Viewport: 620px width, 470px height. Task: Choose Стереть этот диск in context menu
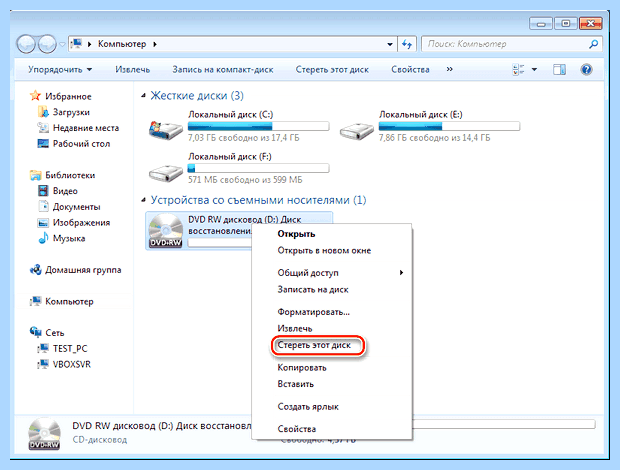point(332,345)
